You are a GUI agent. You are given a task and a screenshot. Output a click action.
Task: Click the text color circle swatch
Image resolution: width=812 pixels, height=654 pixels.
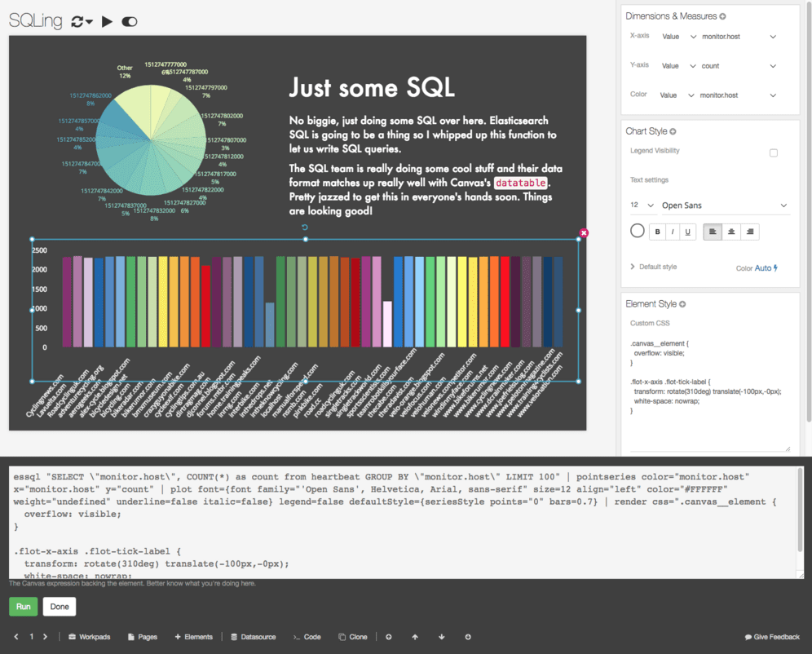pyautogui.click(x=638, y=232)
